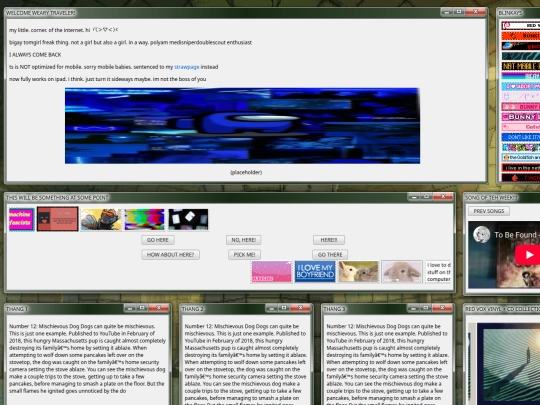Image resolution: width=540 pixels, height=405 pixels.
Task: Click the HERE!!! button
Action: click(329, 240)
